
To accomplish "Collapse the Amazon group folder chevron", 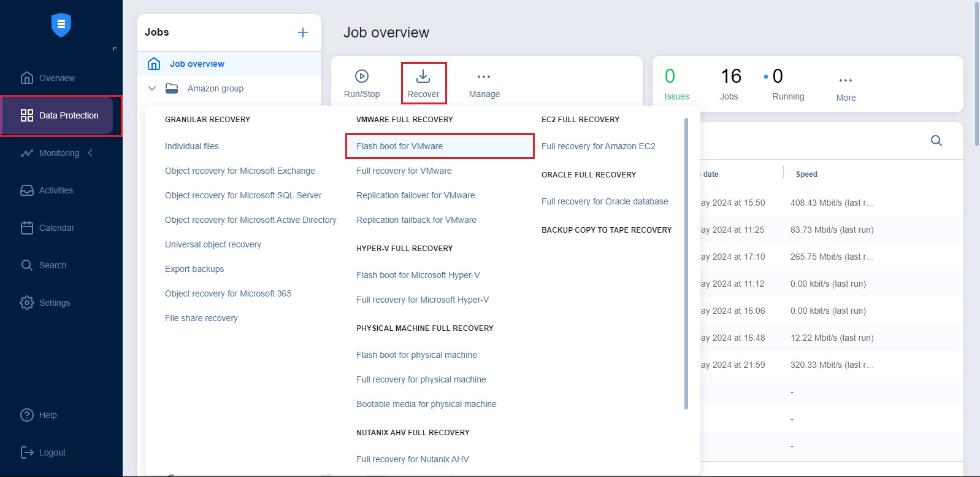I will (152, 88).
